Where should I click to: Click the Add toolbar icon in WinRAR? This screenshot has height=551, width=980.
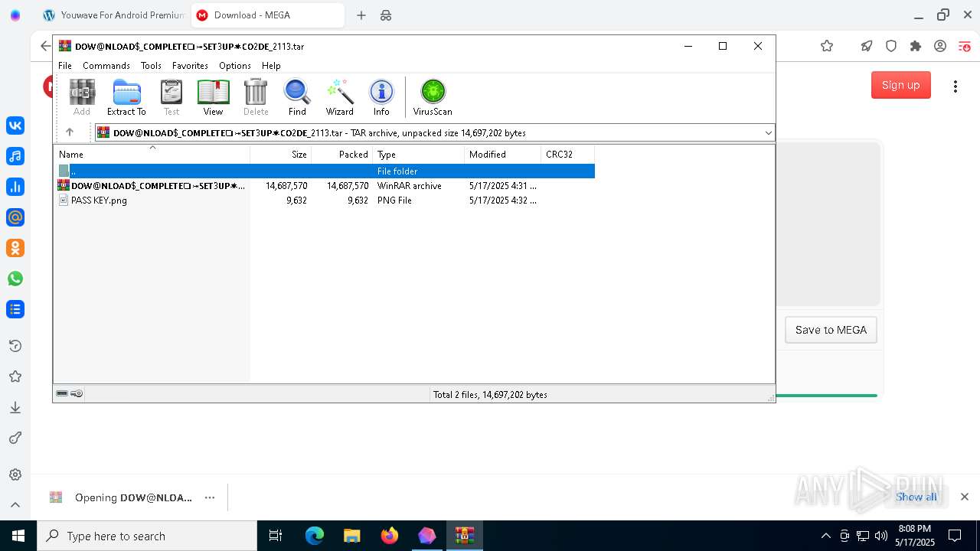82,98
